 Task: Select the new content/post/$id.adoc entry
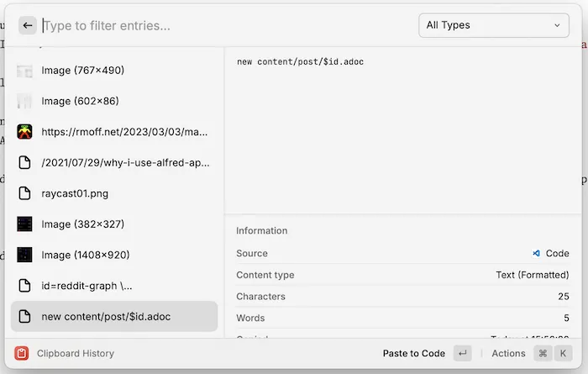[x=113, y=317]
